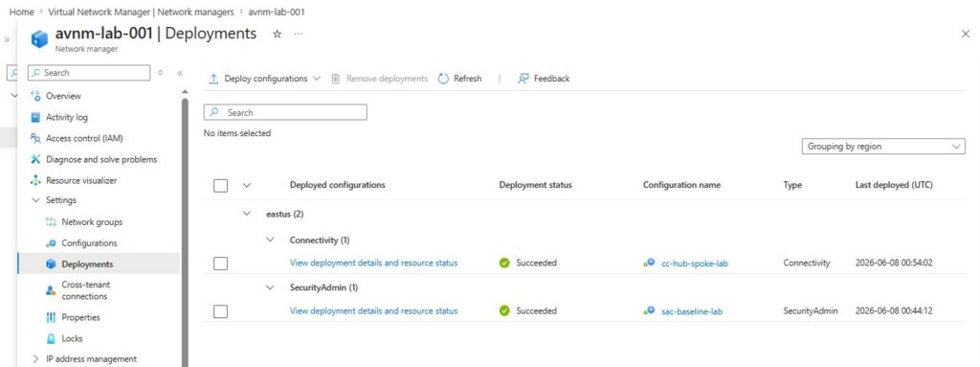Open the Grouping by region dropdown

[x=883, y=147]
